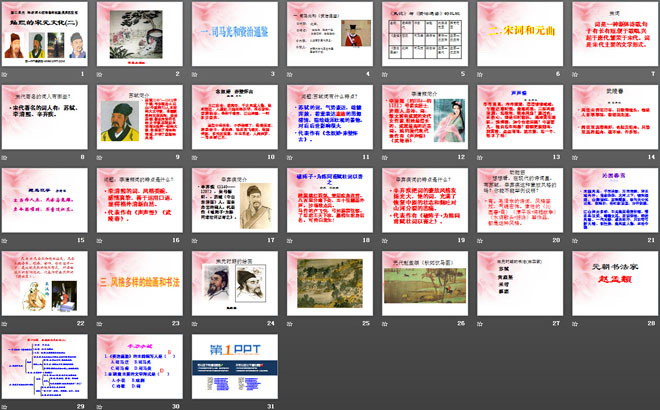Click the transition star icon under slide 9
Viewport: 660px width, 410px height.
pos(100,157)
